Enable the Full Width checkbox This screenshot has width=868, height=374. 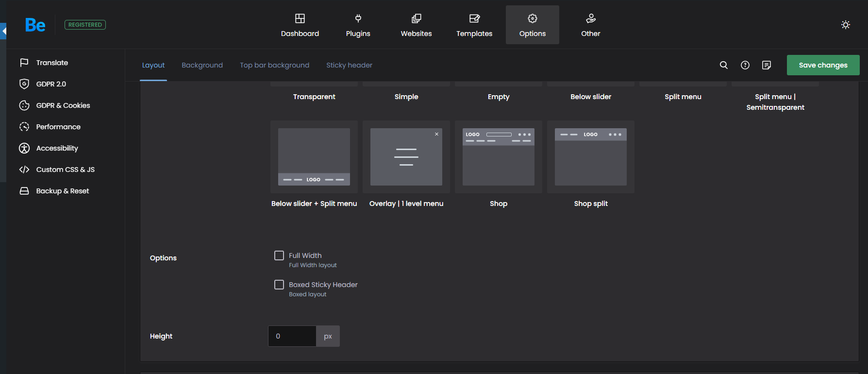click(x=279, y=255)
